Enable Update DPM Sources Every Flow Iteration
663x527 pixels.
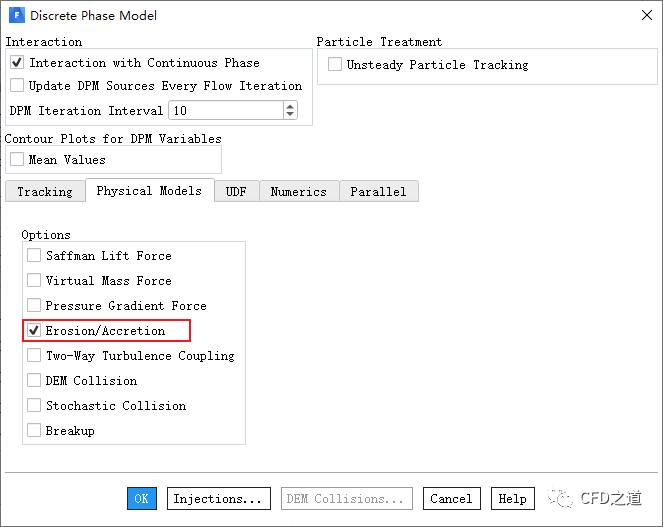17,87
